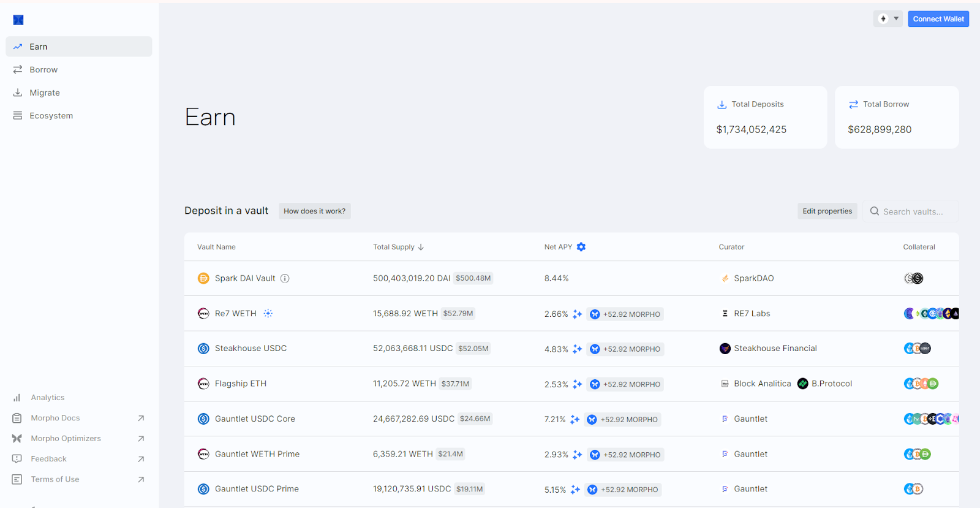980x508 pixels.
Task: Click the +52.92 MORPHO reward badge for Re7 WETH
Action: click(x=625, y=314)
